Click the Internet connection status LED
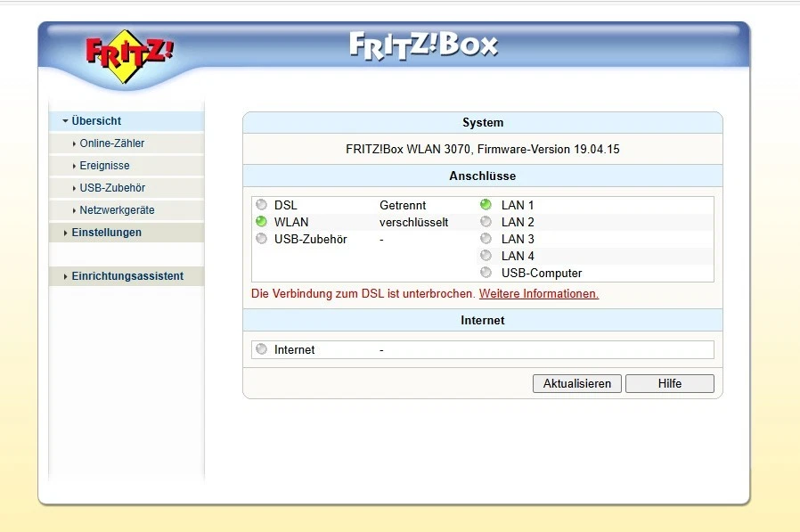Viewport: 800px width, 532px height. [262, 349]
